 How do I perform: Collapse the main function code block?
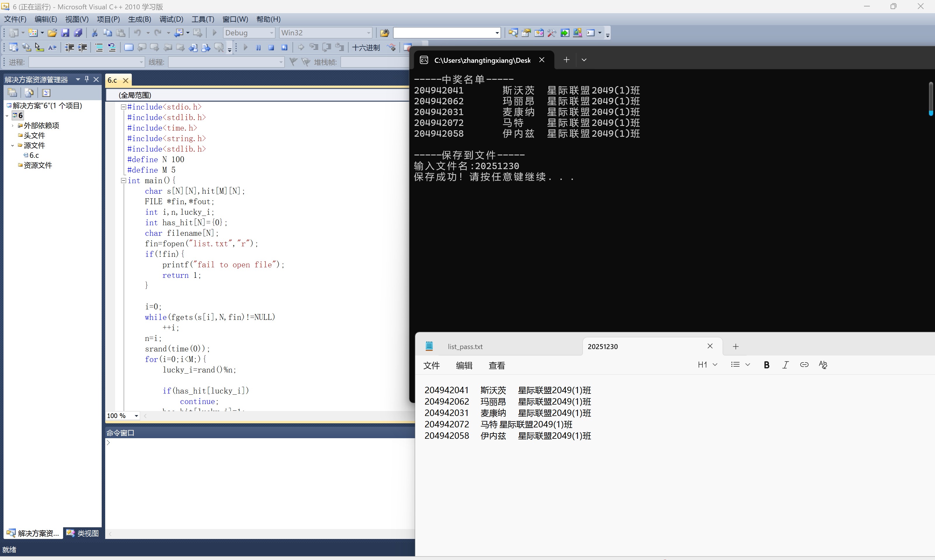tap(123, 180)
